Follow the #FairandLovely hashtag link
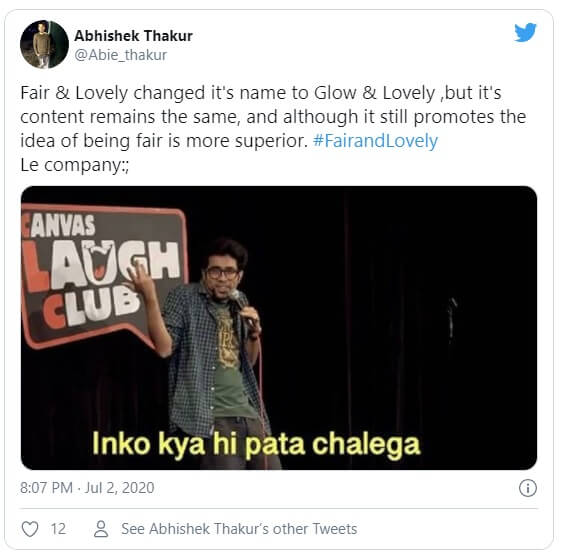The width and height of the screenshot is (565, 557). point(375,141)
